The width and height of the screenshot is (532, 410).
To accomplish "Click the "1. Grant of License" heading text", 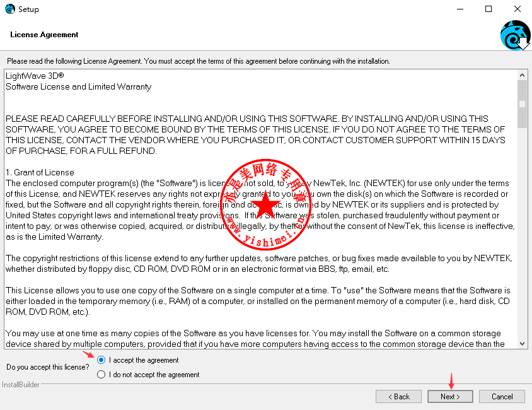I will click(x=40, y=172).
